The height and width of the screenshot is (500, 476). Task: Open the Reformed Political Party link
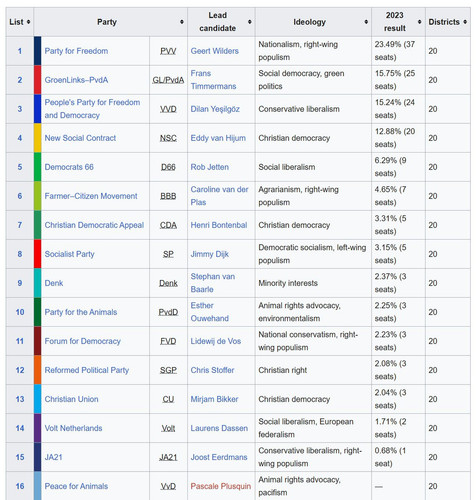click(x=87, y=370)
